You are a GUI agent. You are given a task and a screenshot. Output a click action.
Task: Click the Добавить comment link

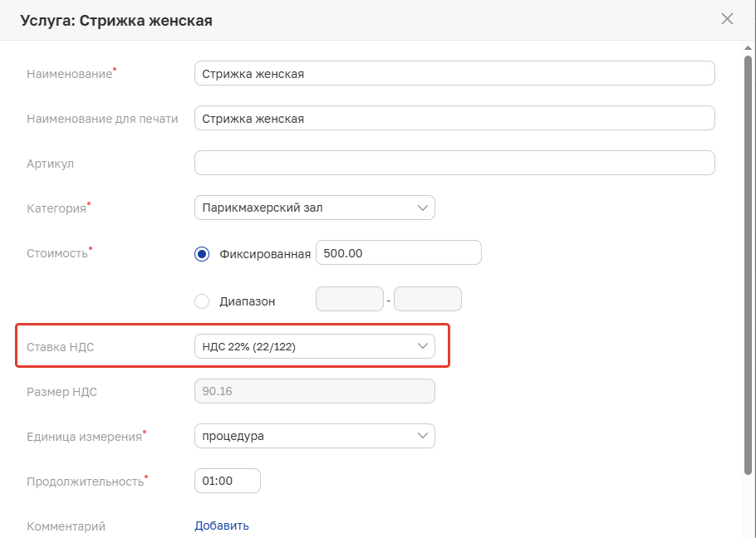coord(222,526)
